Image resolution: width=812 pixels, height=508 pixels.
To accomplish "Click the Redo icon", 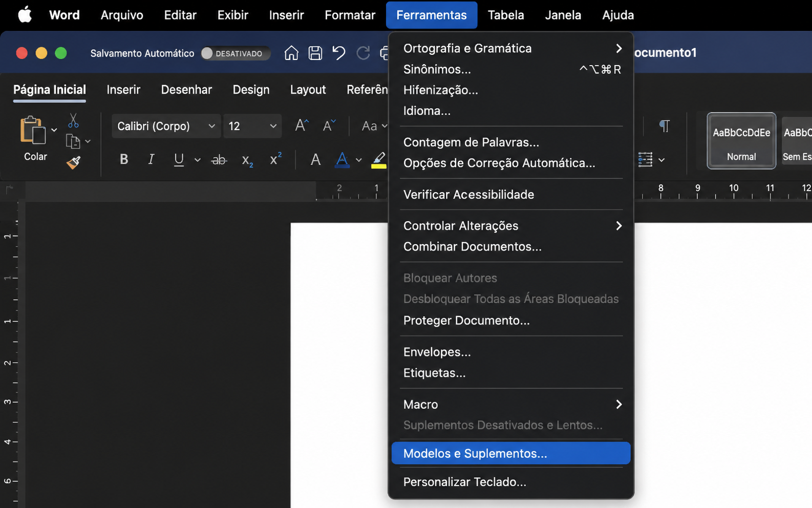I will point(363,53).
